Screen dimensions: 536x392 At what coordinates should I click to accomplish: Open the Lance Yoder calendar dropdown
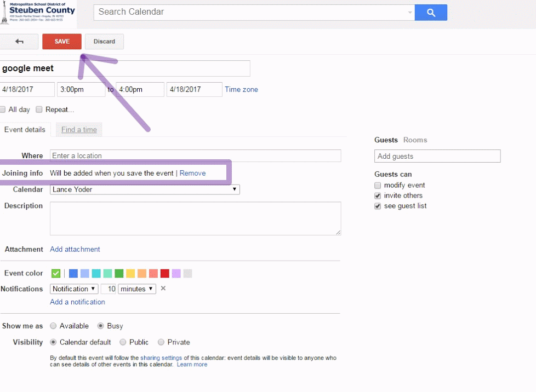click(145, 189)
